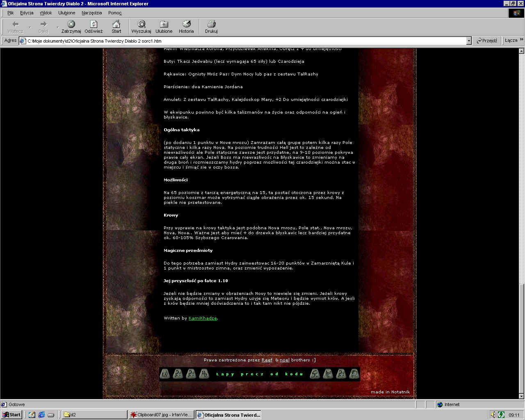Open the Edycja menu
This screenshot has height=420, width=525.
coord(27,13)
